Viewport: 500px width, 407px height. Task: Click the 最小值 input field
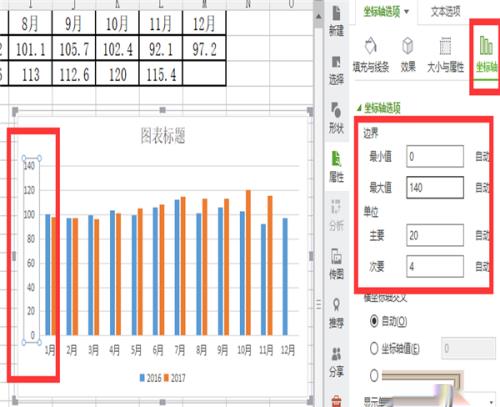pyautogui.click(x=435, y=156)
